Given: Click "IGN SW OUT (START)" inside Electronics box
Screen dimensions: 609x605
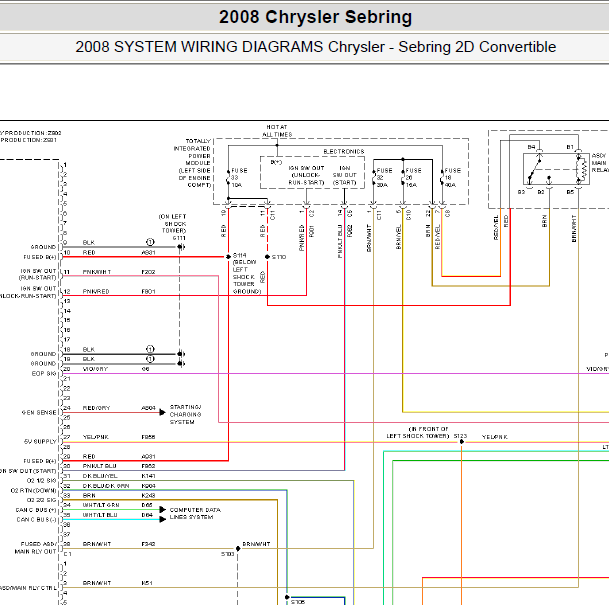Looking at the screenshot, I should (345, 175).
